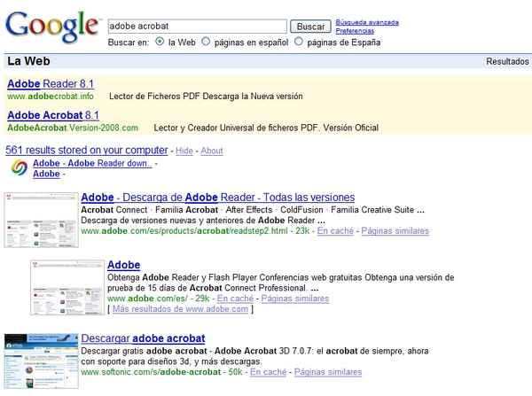The height and width of the screenshot is (396, 532).
Task: Select 'páginas en español' radio button
Action: pyautogui.click(x=206, y=42)
